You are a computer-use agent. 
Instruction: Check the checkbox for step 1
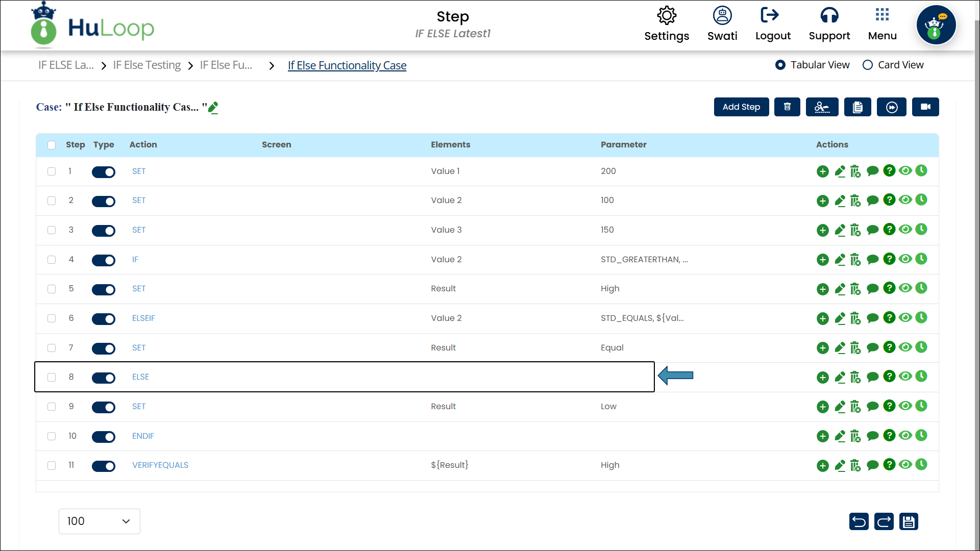[x=52, y=171]
